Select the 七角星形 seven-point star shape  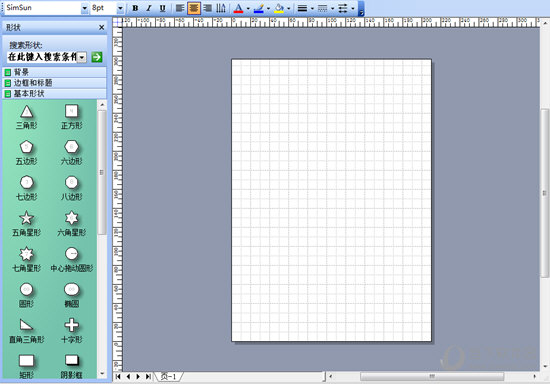point(27,260)
